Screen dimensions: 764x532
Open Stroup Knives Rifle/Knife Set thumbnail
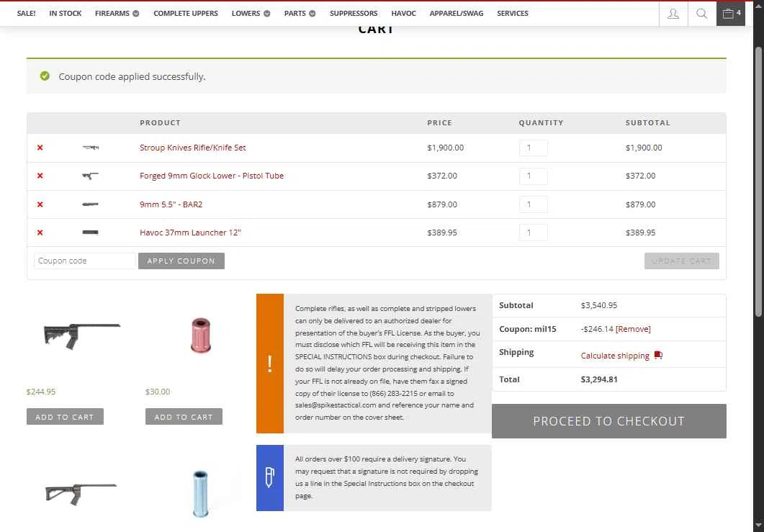[91, 148]
